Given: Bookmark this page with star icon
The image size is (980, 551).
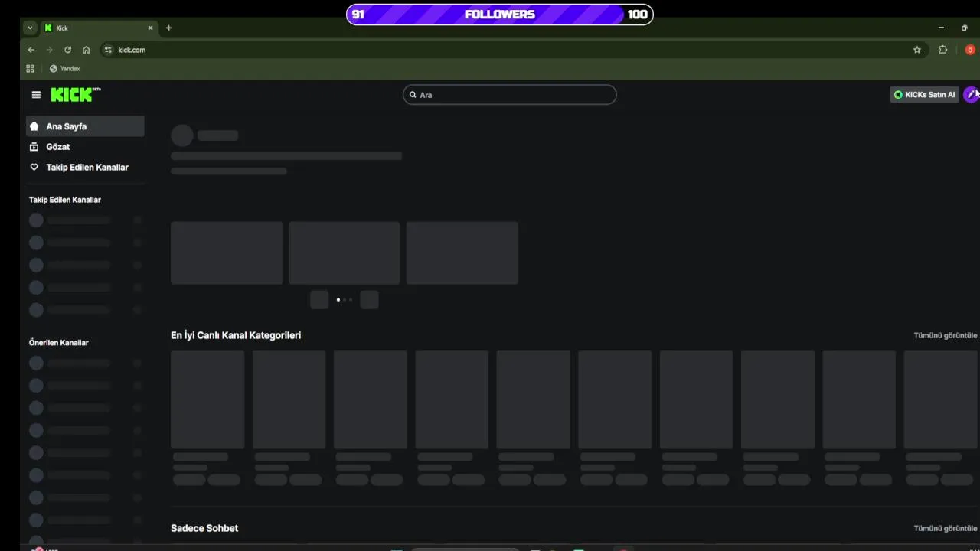Looking at the screenshot, I should 917,50.
